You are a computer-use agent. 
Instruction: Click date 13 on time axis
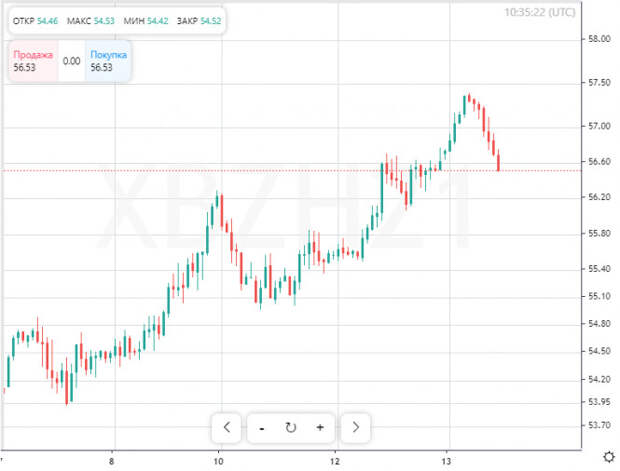[446, 461]
